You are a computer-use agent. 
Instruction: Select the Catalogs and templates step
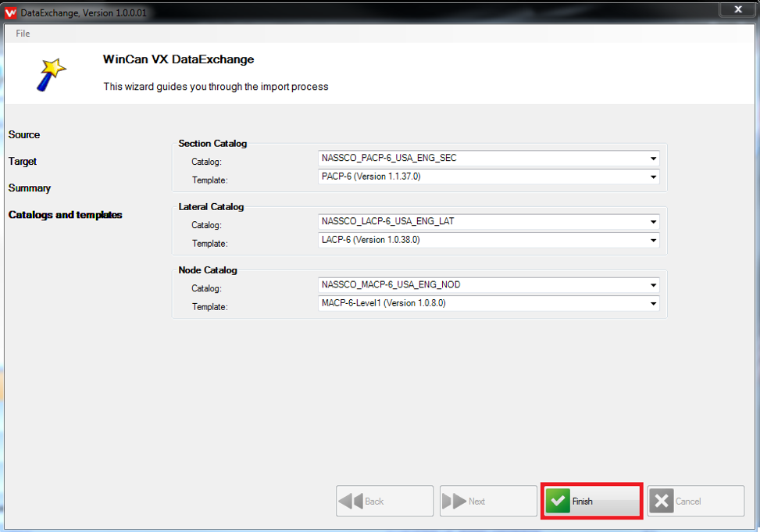65,215
